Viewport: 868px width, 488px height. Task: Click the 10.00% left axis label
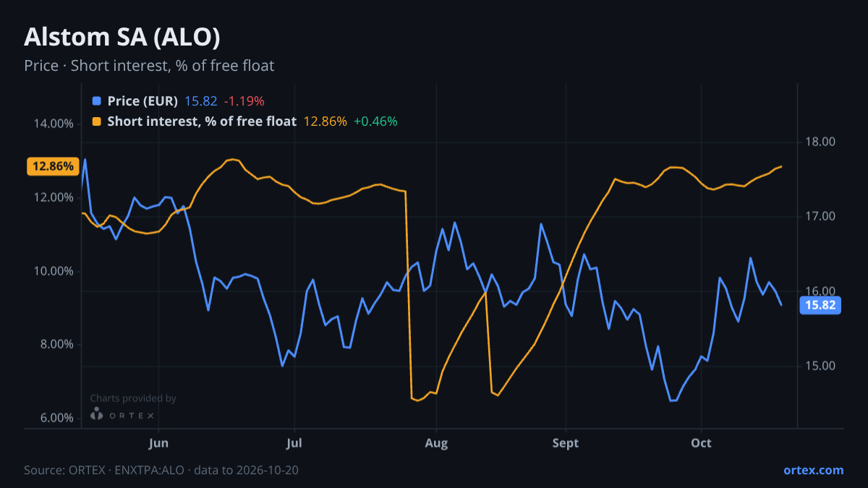54,271
